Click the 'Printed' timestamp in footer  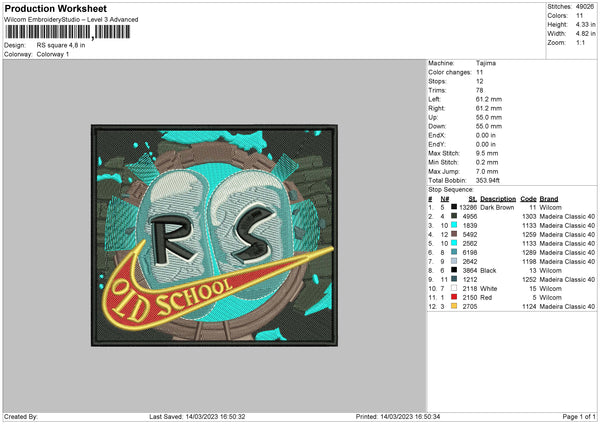pyautogui.click(x=398, y=417)
